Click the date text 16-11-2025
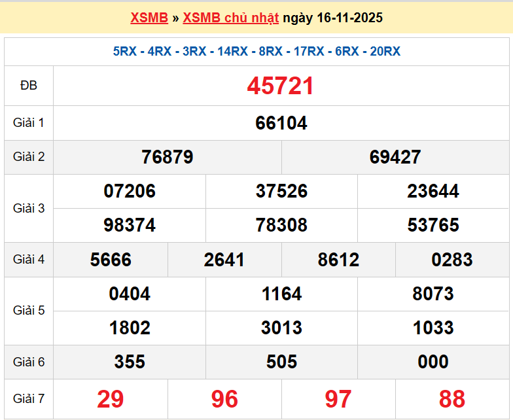 (349, 18)
